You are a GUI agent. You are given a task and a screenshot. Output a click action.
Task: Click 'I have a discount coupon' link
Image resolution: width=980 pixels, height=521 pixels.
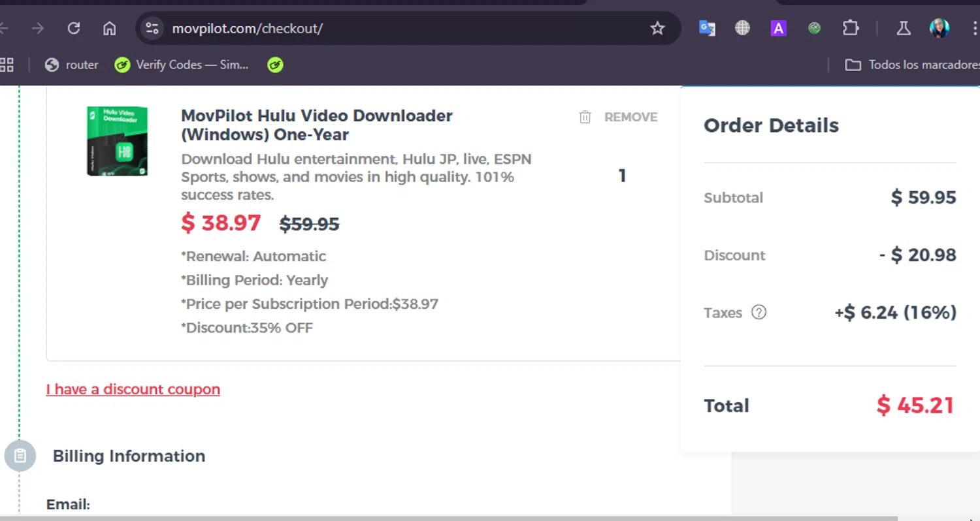pyautogui.click(x=133, y=389)
